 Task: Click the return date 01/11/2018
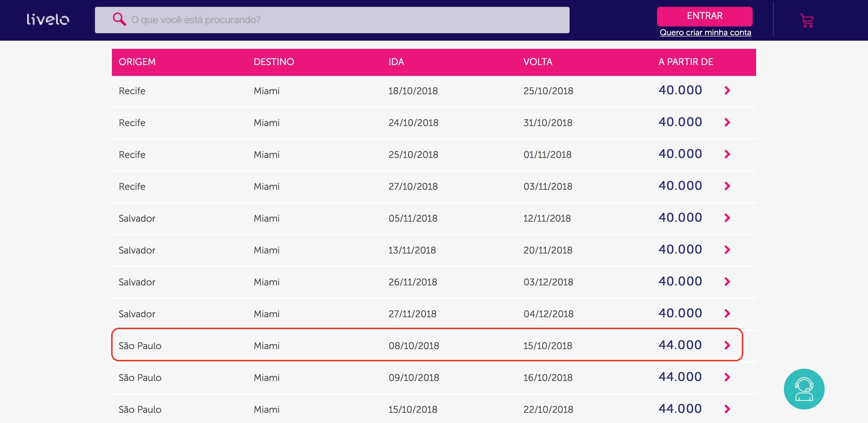(x=548, y=155)
